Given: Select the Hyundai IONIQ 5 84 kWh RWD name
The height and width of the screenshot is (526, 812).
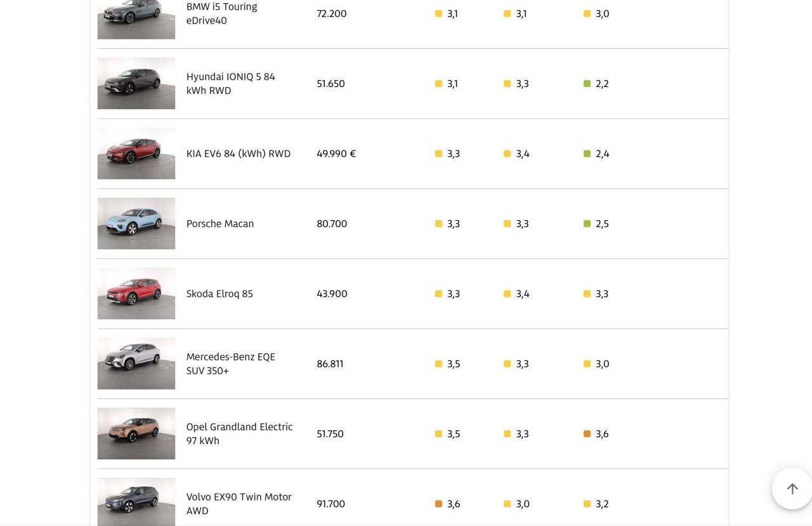Looking at the screenshot, I should tap(230, 83).
